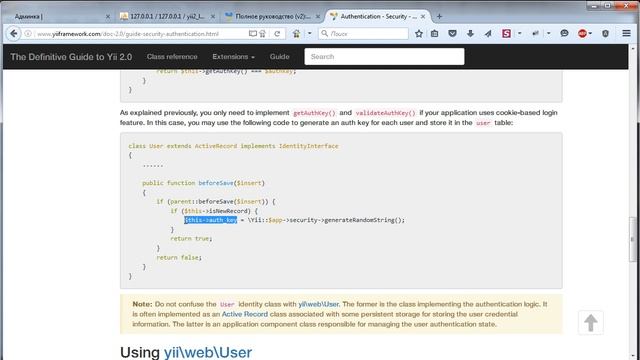Open the downloads arrow icon

470,34
